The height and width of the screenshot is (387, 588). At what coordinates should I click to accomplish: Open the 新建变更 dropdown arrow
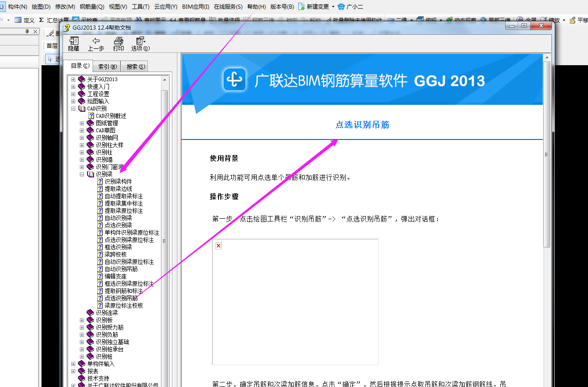click(333, 7)
